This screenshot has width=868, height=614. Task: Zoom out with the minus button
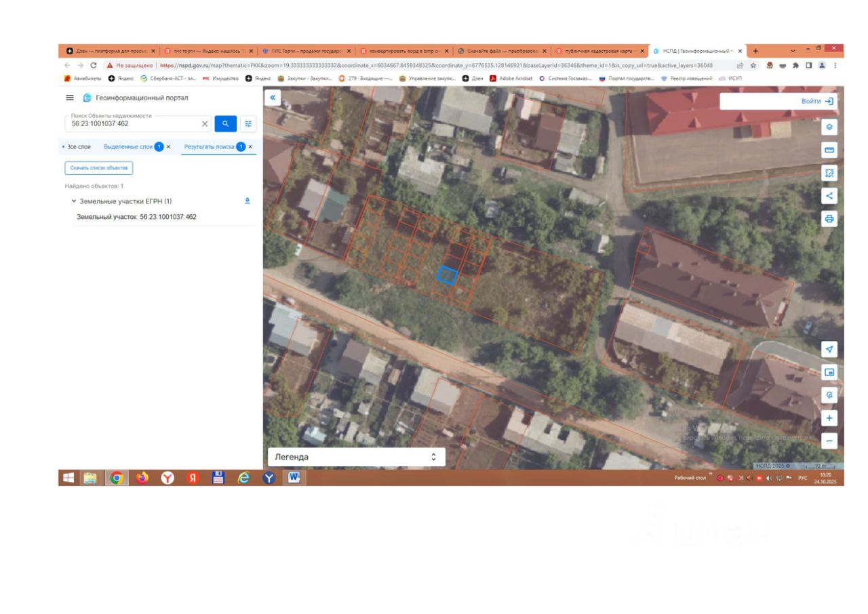(x=829, y=441)
